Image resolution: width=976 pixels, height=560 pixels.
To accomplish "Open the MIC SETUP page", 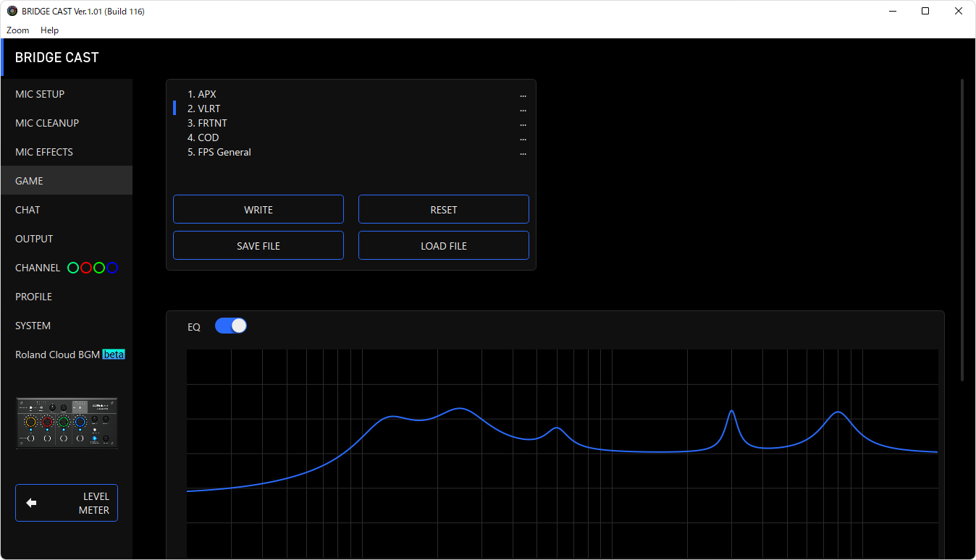I will coord(66,94).
